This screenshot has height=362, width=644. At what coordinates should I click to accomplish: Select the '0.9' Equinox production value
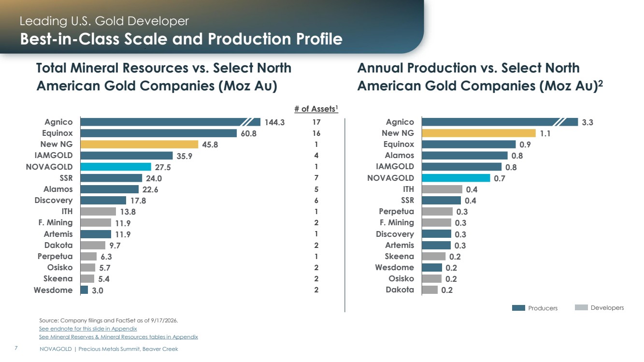[x=526, y=145]
